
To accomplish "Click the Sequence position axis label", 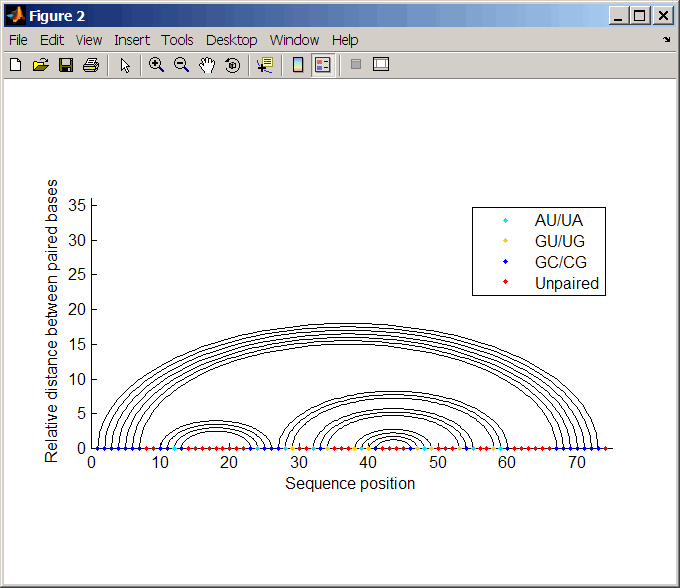I will pos(350,484).
